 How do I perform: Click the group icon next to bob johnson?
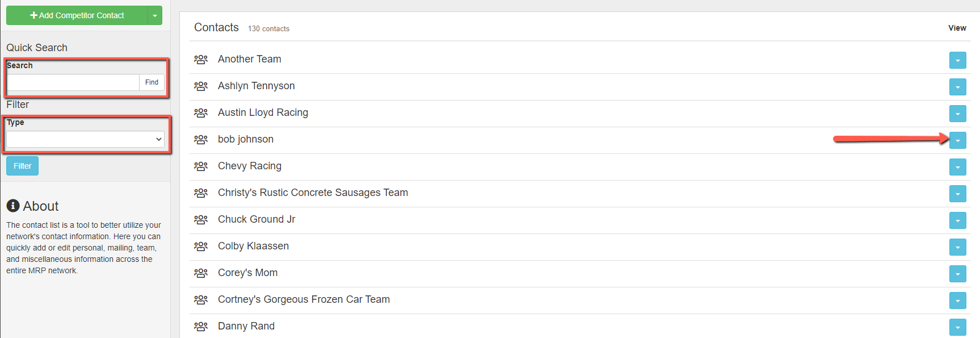pos(201,139)
